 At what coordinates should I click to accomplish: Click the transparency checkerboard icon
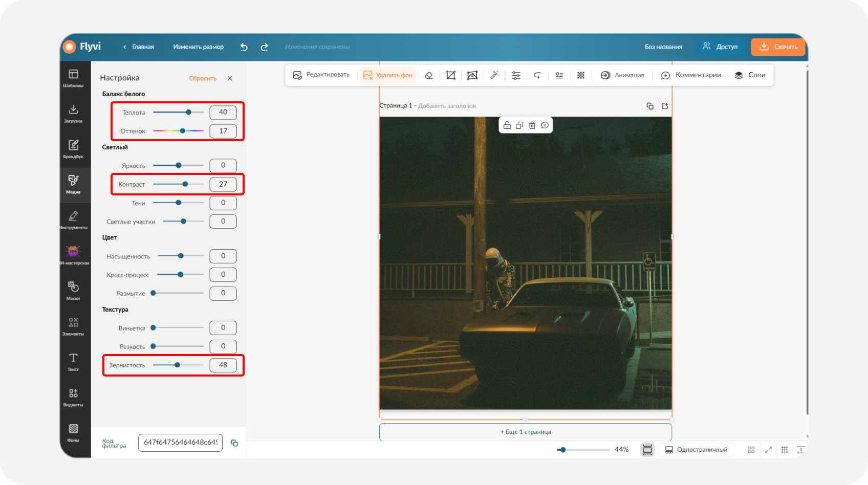(x=581, y=75)
